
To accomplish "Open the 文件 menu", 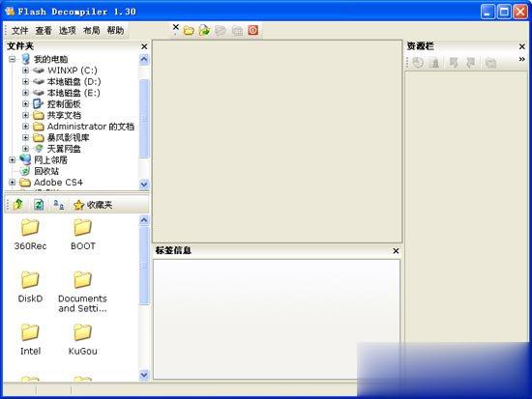I will click(19, 31).
